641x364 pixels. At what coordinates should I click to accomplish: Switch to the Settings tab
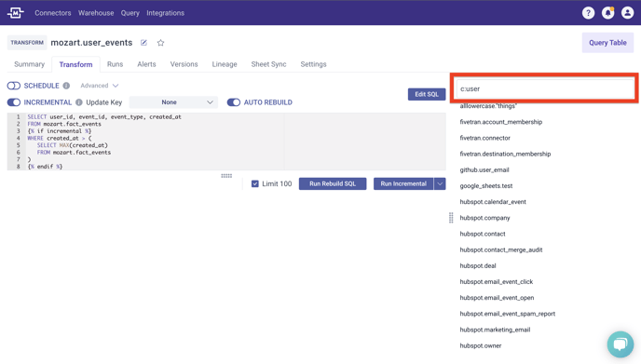(313, 64)
